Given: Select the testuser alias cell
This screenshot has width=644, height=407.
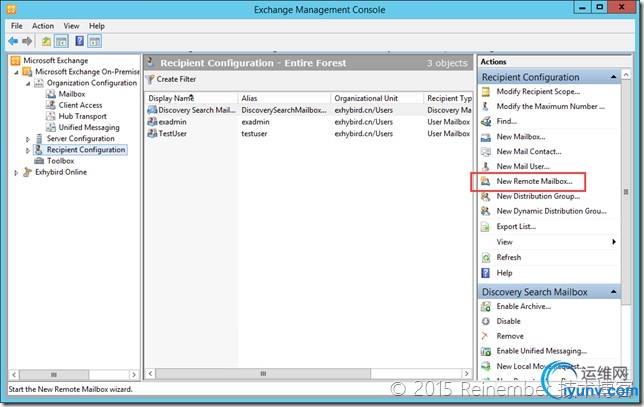Looking at the screenshot, I should (254, 133).
